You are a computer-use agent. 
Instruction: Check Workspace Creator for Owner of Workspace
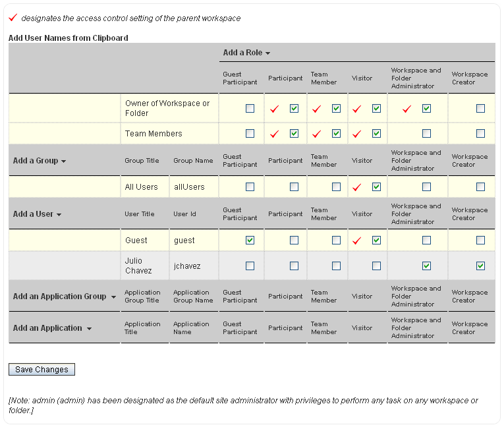pyautogui.click(x=480, y=109)
